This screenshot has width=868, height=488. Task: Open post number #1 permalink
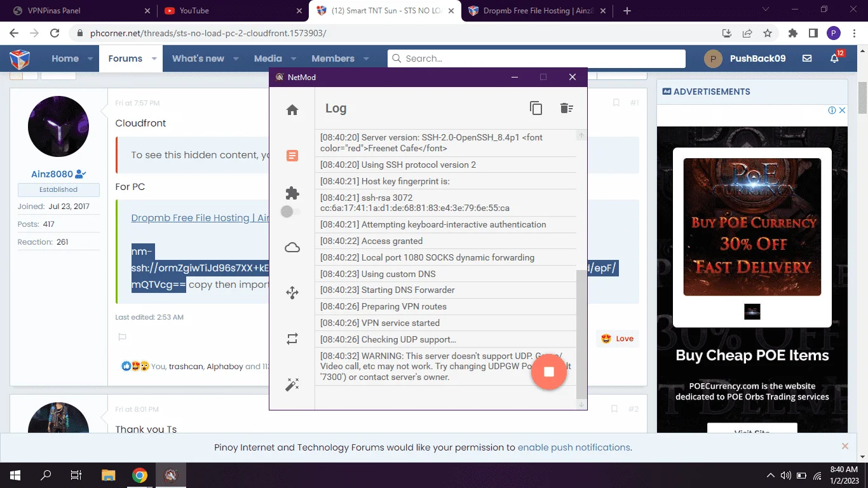635,103
